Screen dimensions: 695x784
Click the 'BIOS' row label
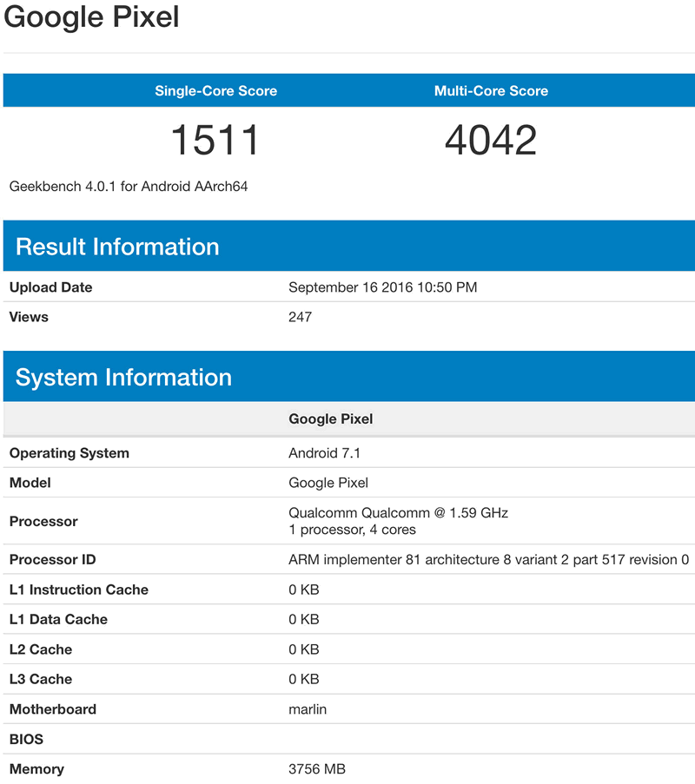click(27, 740)
